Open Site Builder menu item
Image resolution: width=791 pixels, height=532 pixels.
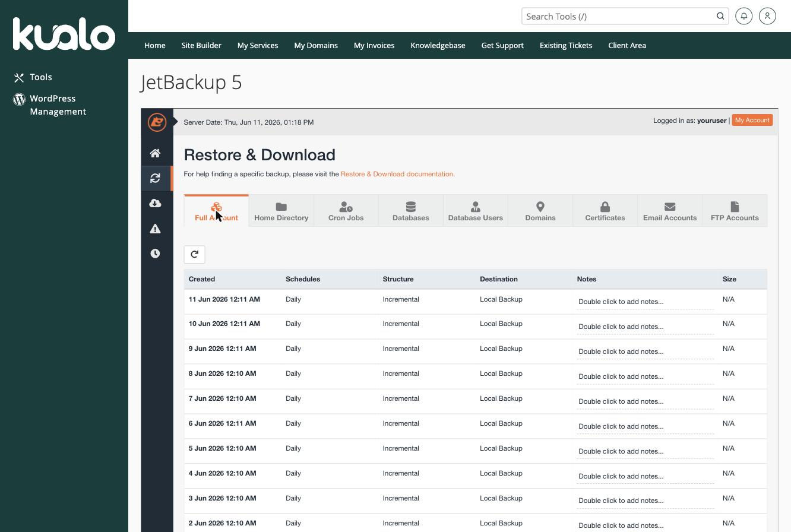201,45
